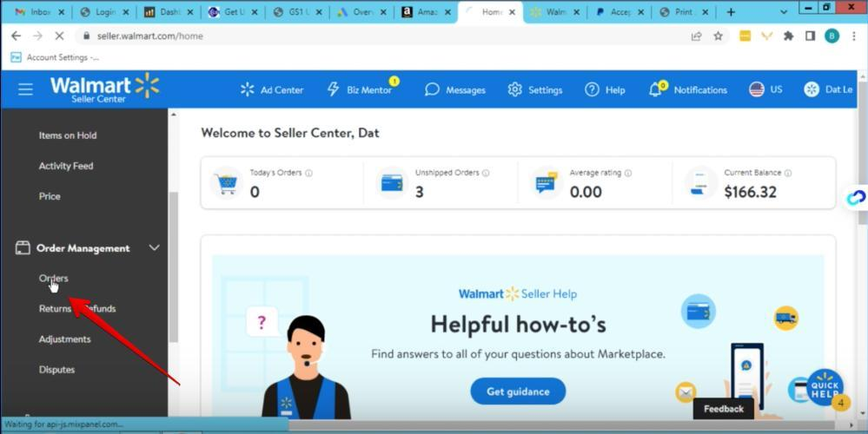Switch to the Print tab
Viewport: 868px width, 434px height.
(684, 12)
